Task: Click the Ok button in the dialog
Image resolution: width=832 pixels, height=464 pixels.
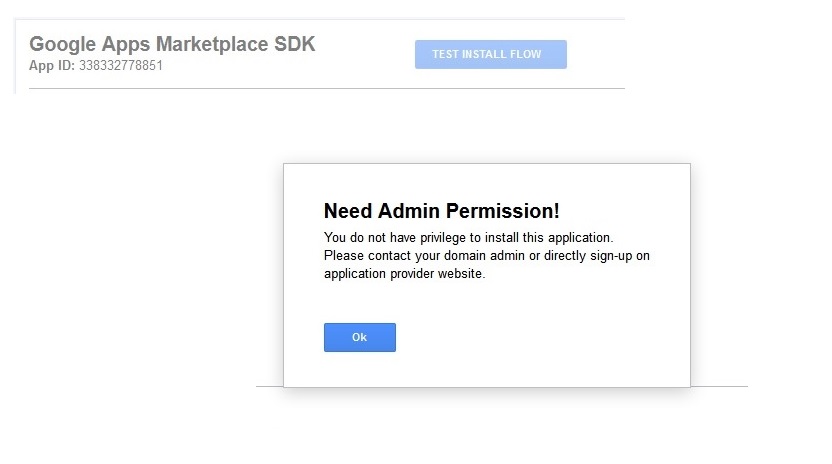Action: [359, 337]
